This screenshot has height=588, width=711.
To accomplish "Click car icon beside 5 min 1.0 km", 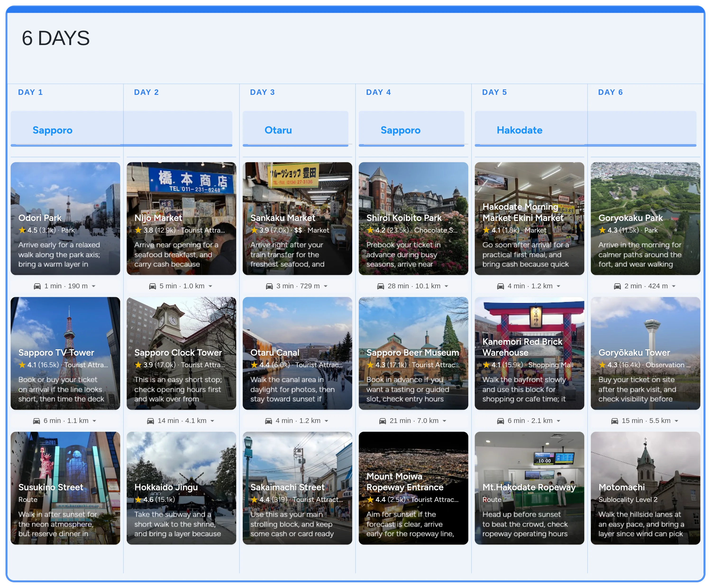I will 153,286.
